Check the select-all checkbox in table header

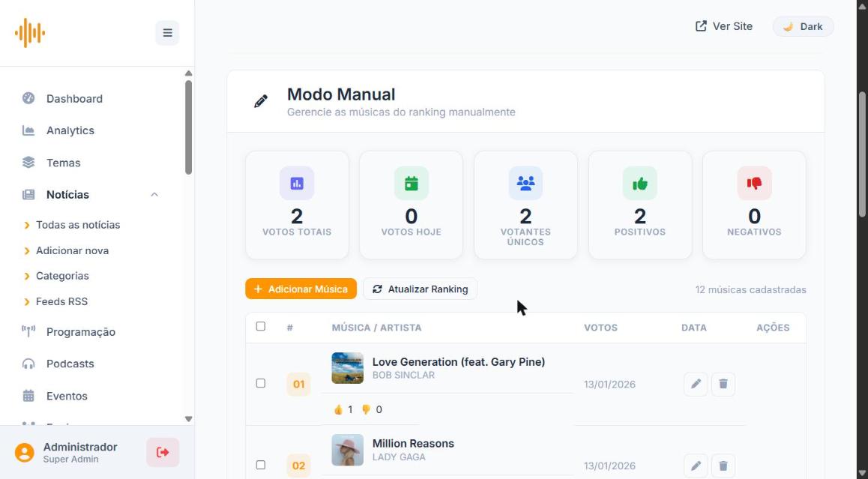coord(261,326)
